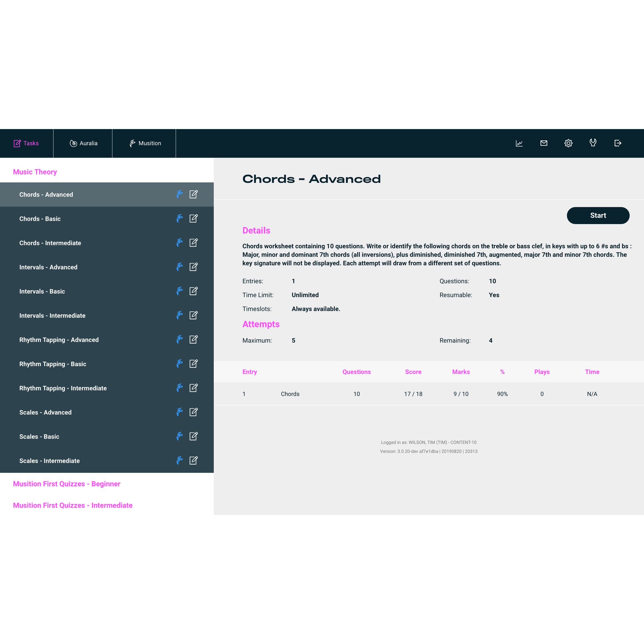The image size is (644, 644).
Task: Click Musition icon beside Chords - Basic
Action: click(179, 219)
